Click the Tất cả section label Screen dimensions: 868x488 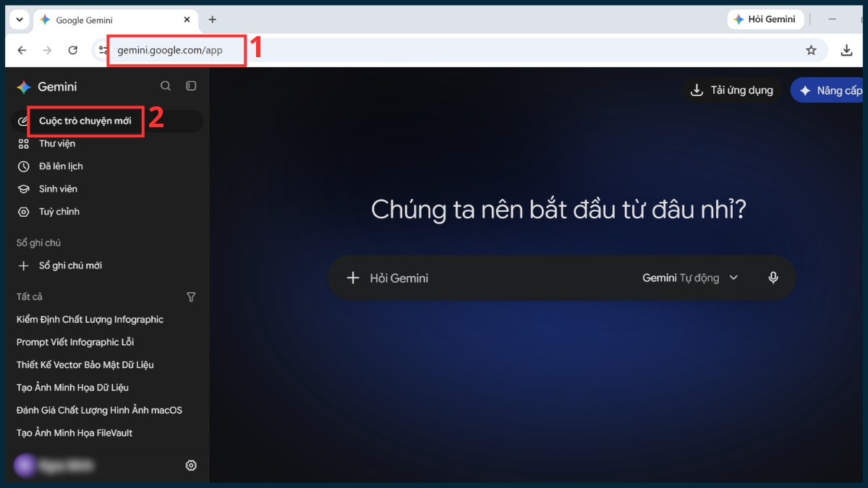tap(30, 296)
